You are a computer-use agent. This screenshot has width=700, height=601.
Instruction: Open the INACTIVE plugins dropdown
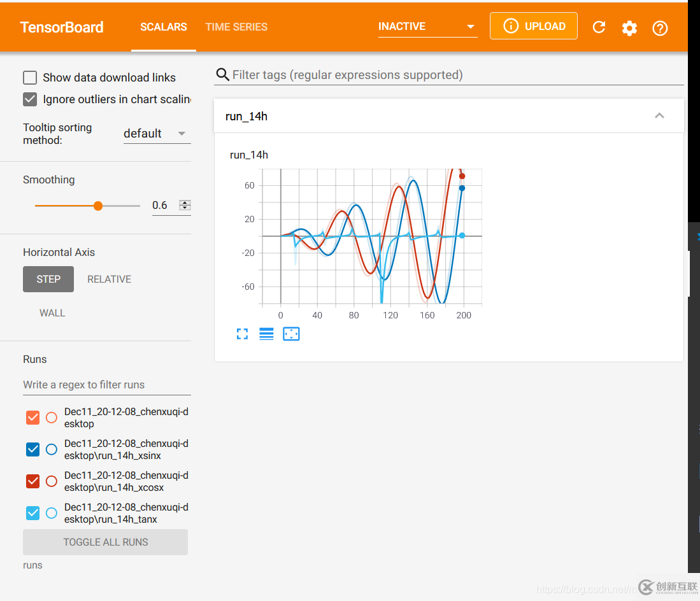click(x=427, y=27)
